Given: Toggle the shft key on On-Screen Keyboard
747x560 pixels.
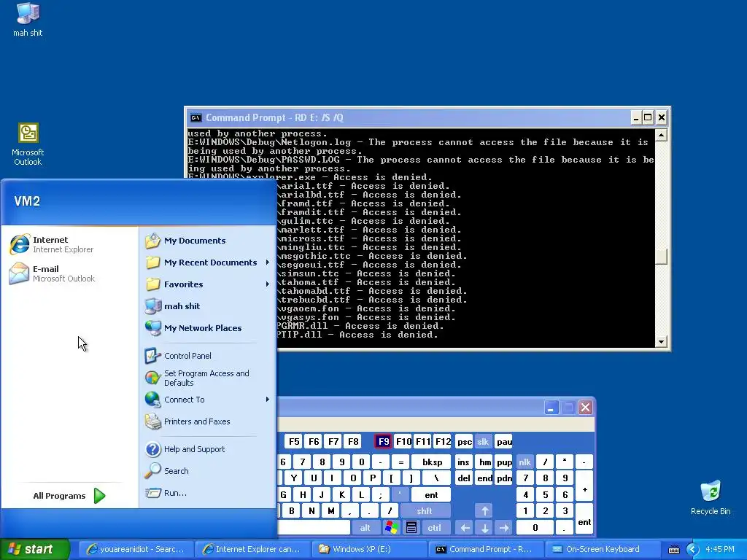Looking at the screenshot, I should (425, 511).
